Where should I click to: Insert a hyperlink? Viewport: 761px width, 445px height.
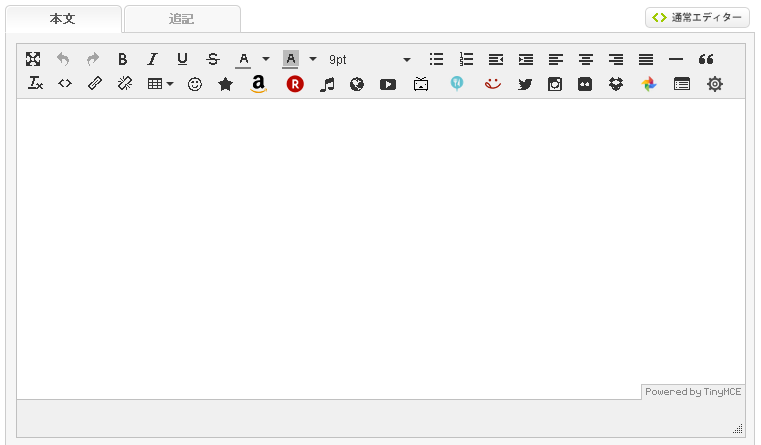(x=95, y=83)
